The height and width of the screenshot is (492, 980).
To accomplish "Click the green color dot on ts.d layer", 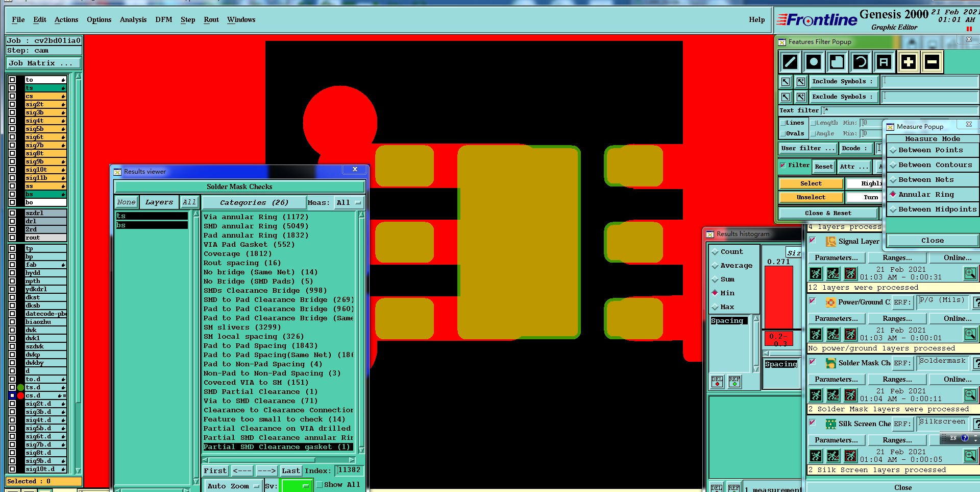I will [20, 387].
